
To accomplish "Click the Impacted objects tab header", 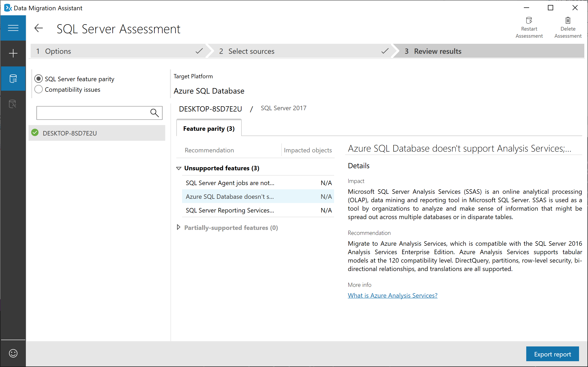I will click(307, 150).
